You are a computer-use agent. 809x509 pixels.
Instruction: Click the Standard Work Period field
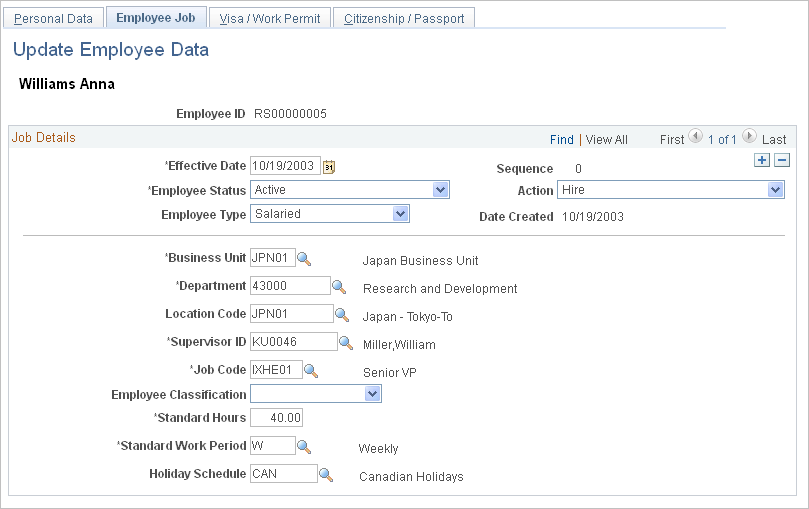(x=273, y=446)
